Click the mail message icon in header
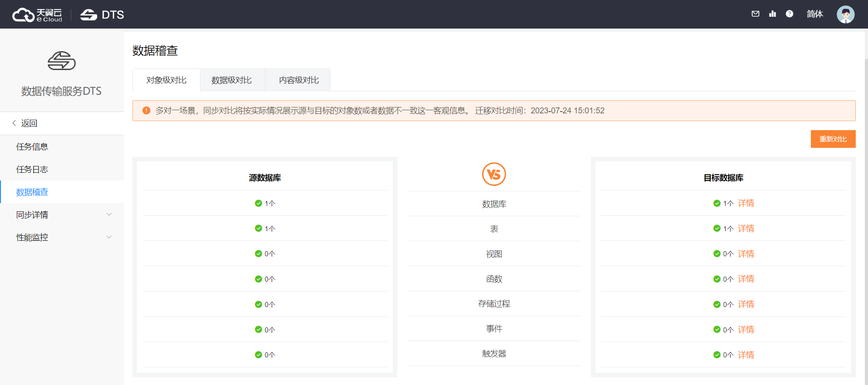 (x=755, y=14)
